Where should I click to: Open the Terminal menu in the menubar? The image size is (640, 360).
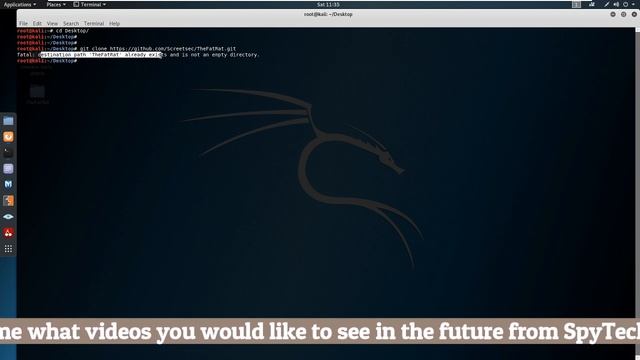(x=94, y=24)
